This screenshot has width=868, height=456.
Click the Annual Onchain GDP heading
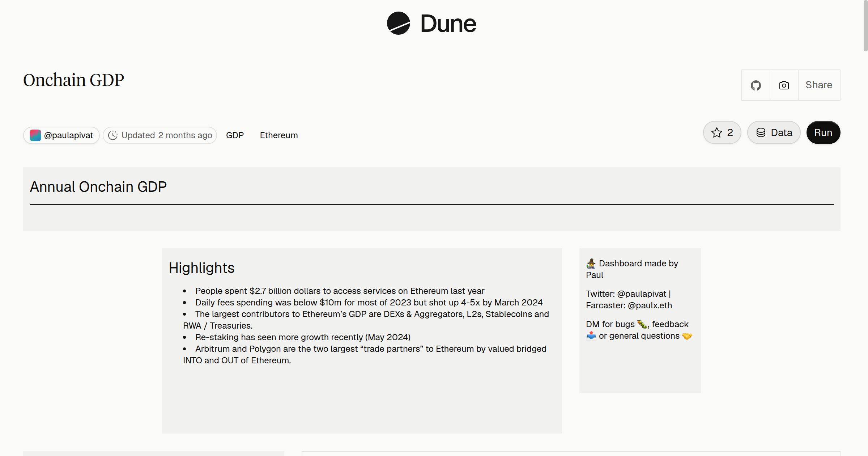(98, 187)
